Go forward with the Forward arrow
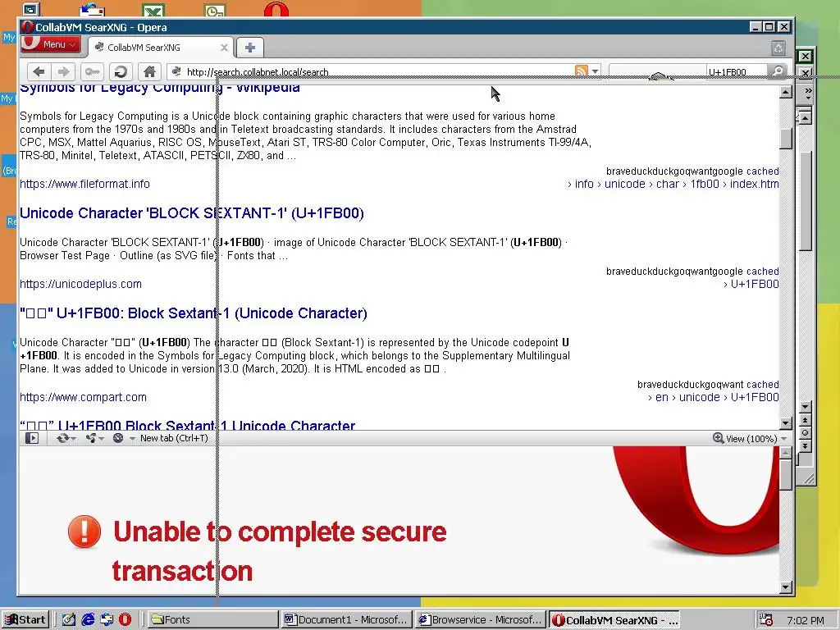This screenshot has height=630, width=840. 63,71
